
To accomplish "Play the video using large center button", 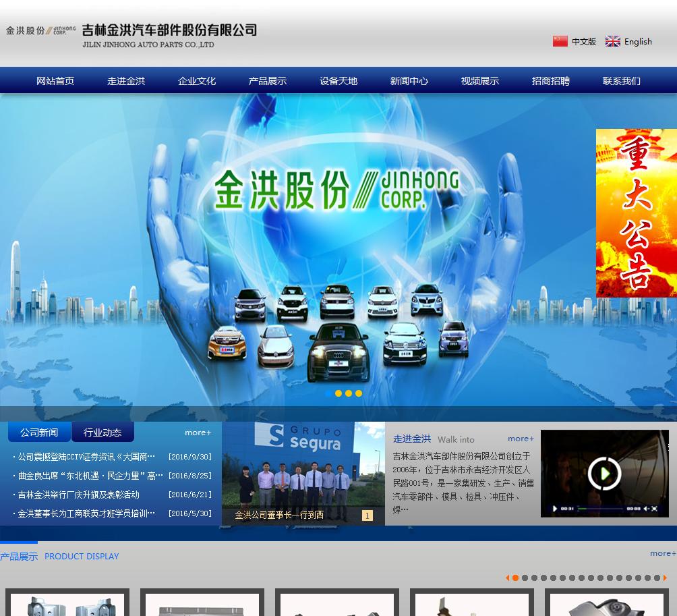I will pos(604,474).
